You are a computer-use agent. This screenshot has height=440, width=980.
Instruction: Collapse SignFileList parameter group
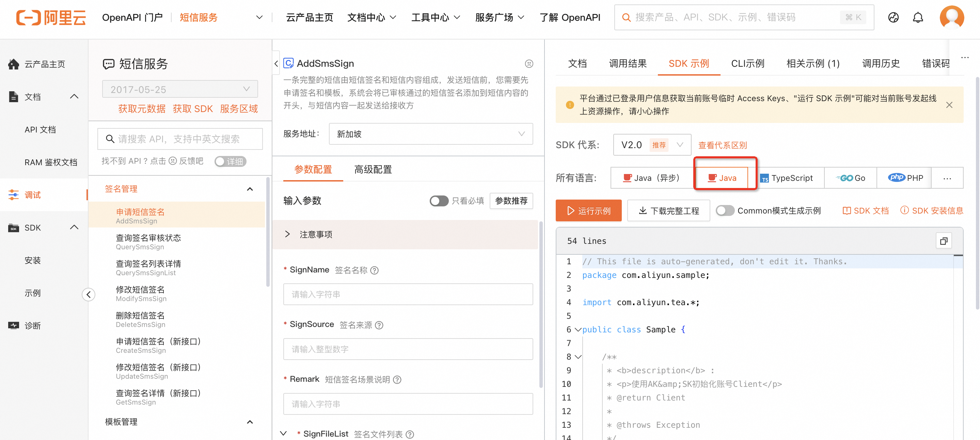click(283, 434)
